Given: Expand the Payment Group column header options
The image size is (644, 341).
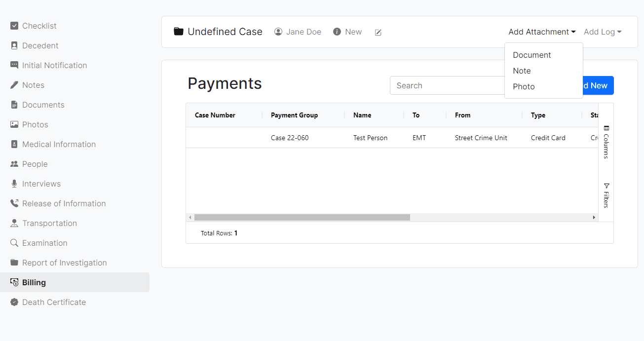Looking at the screenshot, I should 294,115.
